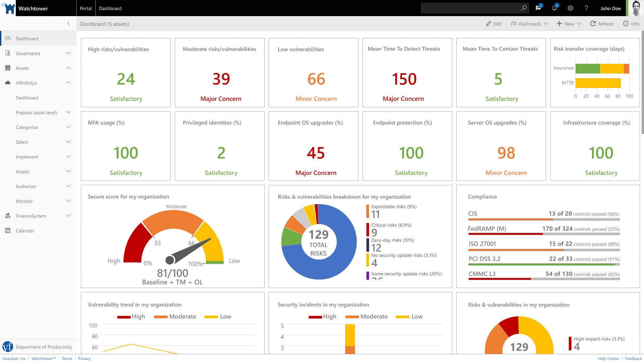Click the 129 total risks donut chart
Viewport: 644px width, 362px height.
tap(319, 242)
